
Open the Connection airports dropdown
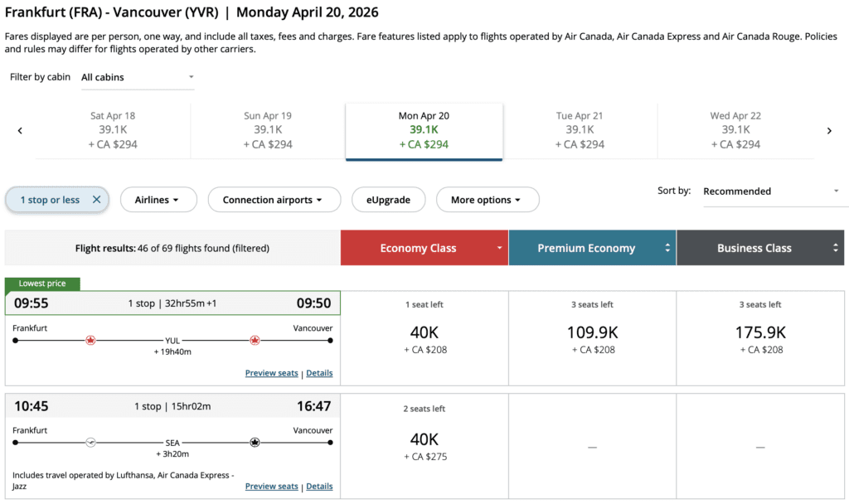tap(274, 200)
